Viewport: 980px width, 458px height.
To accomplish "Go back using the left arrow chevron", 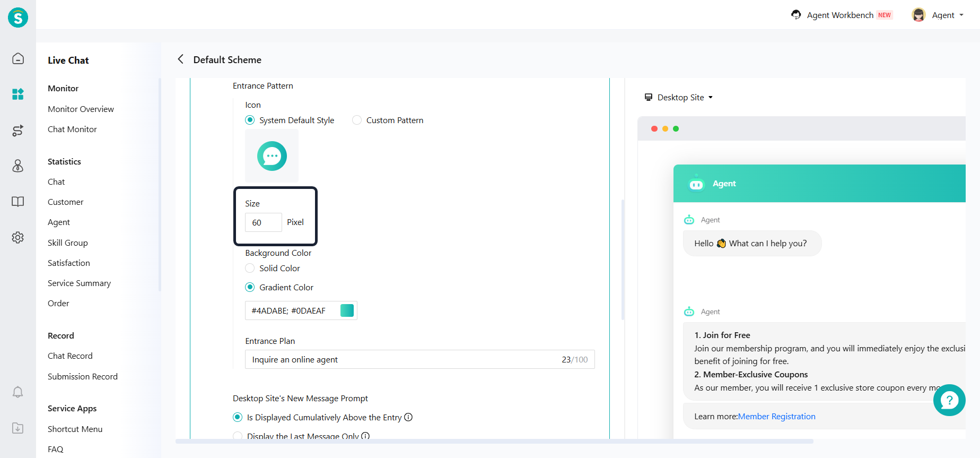I will [x=181, y=59].
